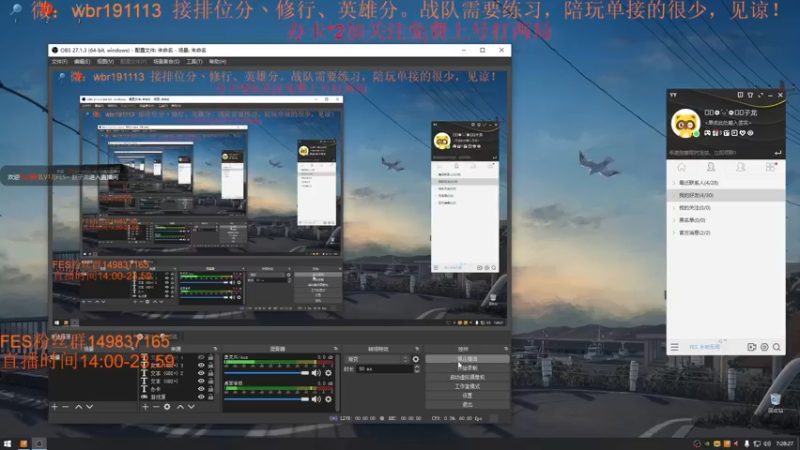Move the scene down in the Scenes panel

(90, 407)
